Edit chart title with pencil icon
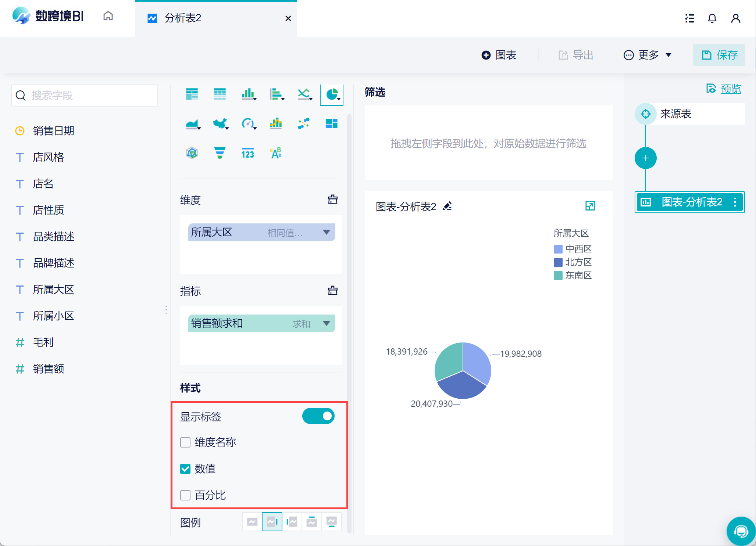Viewport: 756px width, 546px height. [447, 206]
